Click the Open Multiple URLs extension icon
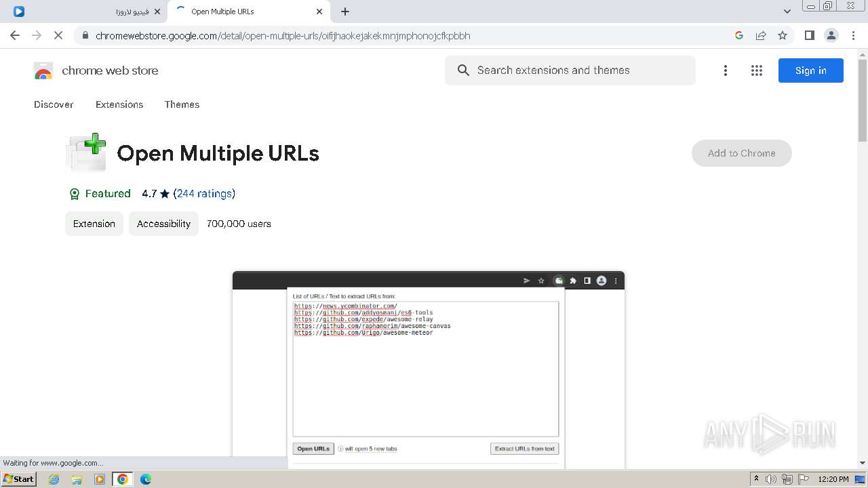This screenshot has width=868, height=488. click(87, 152)
